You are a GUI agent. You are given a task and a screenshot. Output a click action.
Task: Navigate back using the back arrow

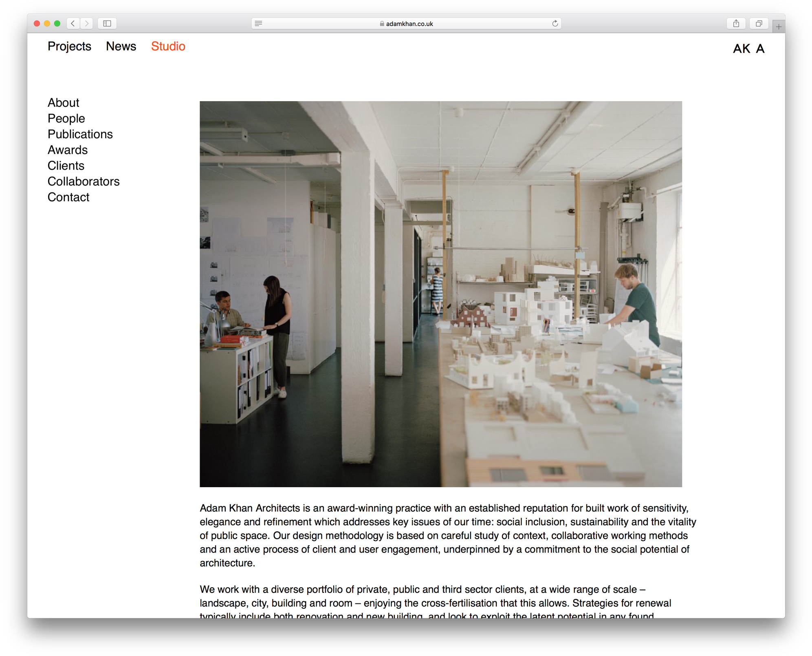(73, 23)
